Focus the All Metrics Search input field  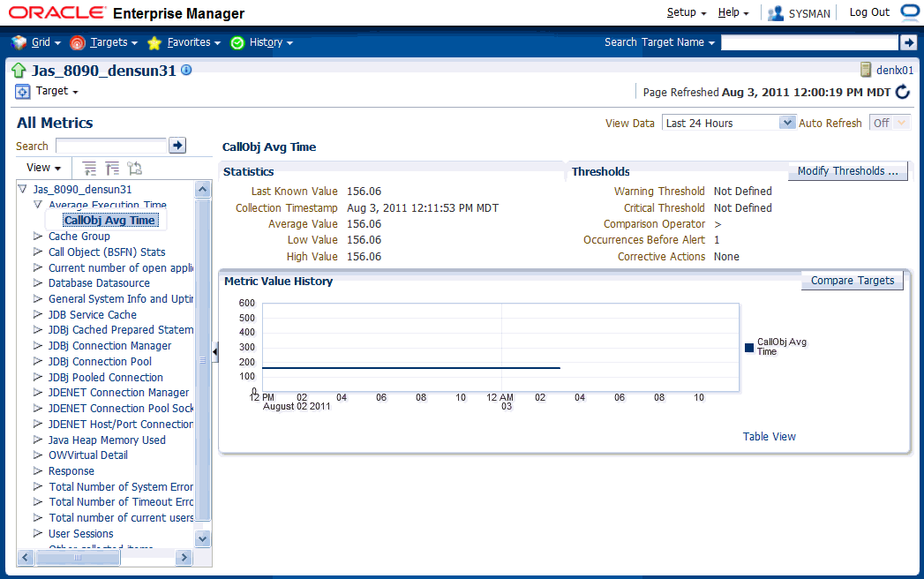tap(111, 146)
